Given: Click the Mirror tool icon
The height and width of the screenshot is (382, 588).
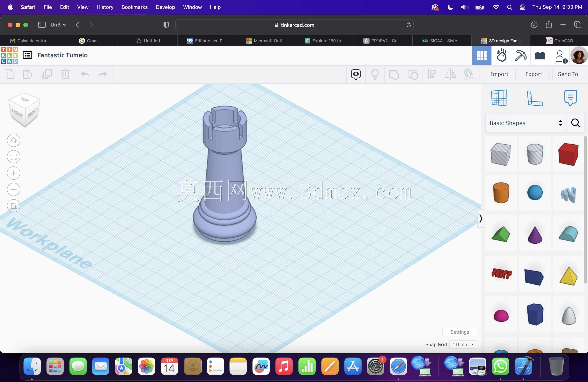Looking at the screenshot, I should click(450, 74).
